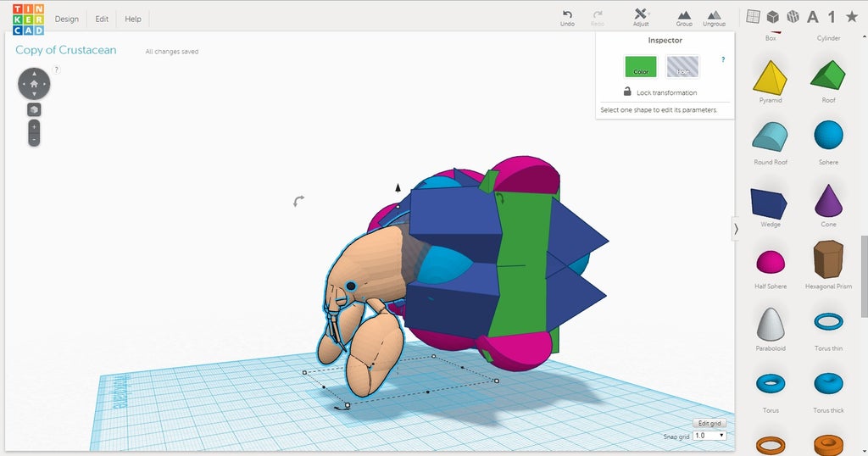
Task: Select the Torus thin shape
Action: (x=828, y=330)
